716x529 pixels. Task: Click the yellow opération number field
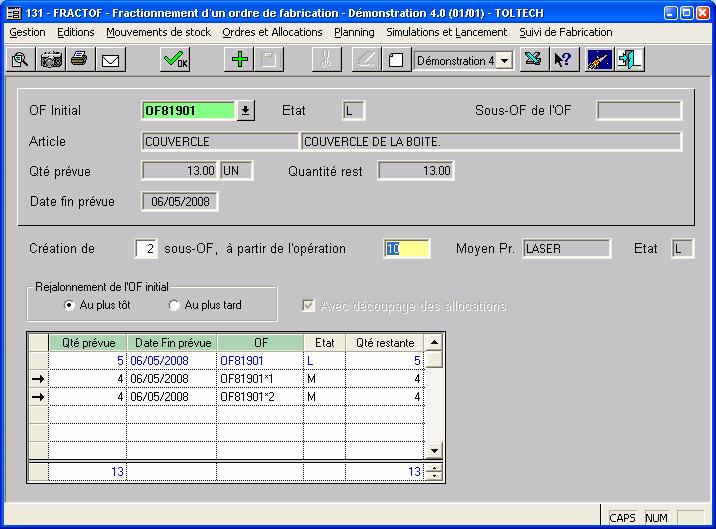407,249
